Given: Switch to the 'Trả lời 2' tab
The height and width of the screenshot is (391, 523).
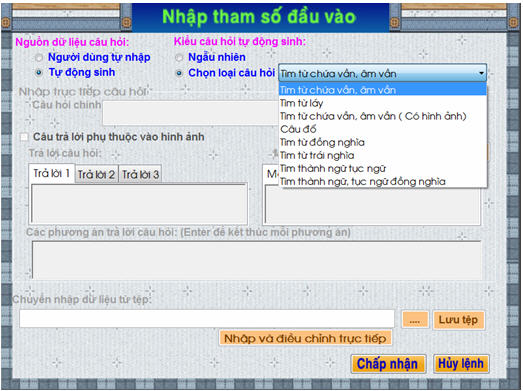Looking at the screenshot, I should pyautogui.click(x=96, y=174).
